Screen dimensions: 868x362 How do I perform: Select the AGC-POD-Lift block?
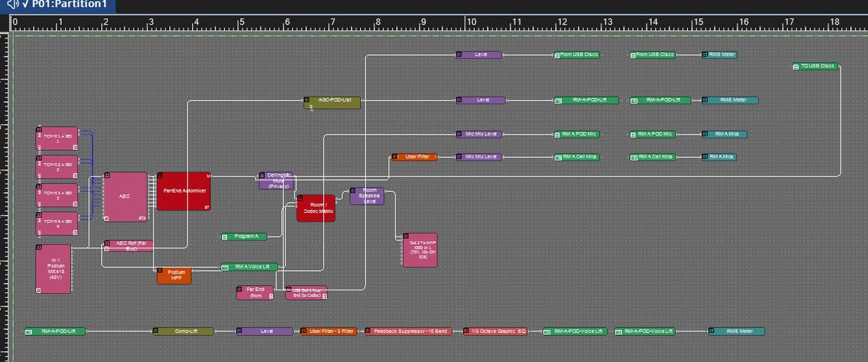[x=332, y=103]
